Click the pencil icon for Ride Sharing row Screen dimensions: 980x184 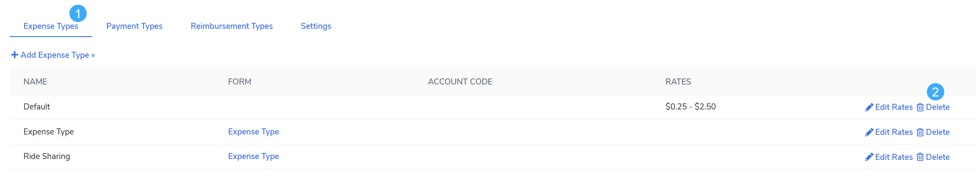pyautogui.click(x=869, y=157)
